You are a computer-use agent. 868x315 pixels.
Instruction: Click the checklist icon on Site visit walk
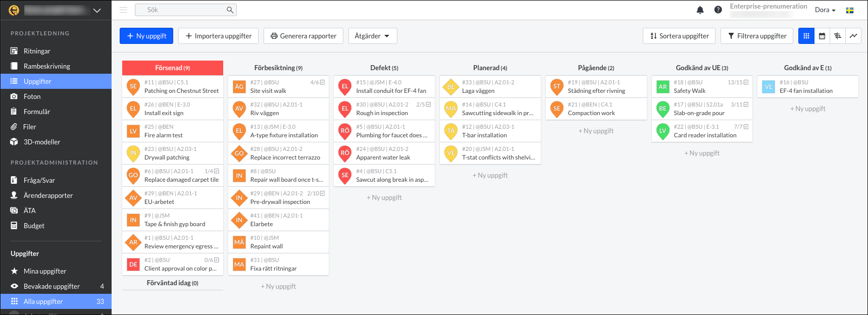tap(323, 82)
